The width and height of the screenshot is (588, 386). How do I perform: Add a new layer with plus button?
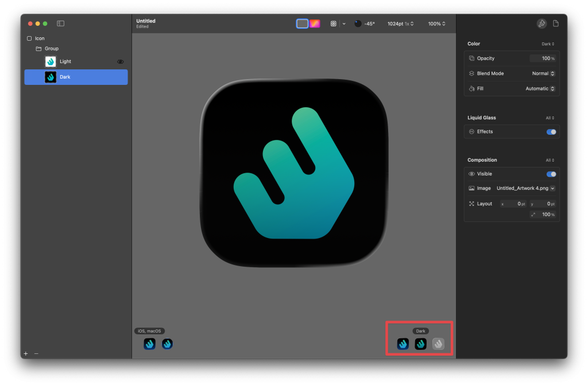coord(25,353)
